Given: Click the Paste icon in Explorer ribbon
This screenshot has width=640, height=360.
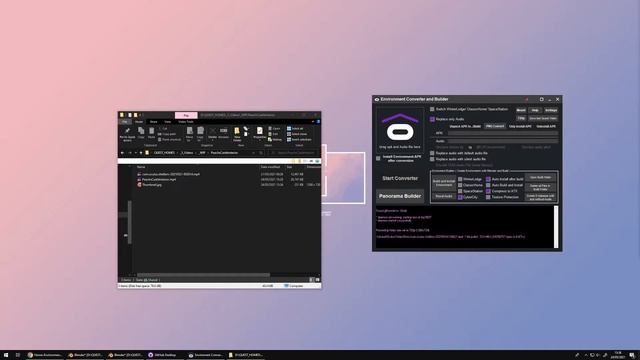Looking at the screenshot, I should tap(151, 131).
